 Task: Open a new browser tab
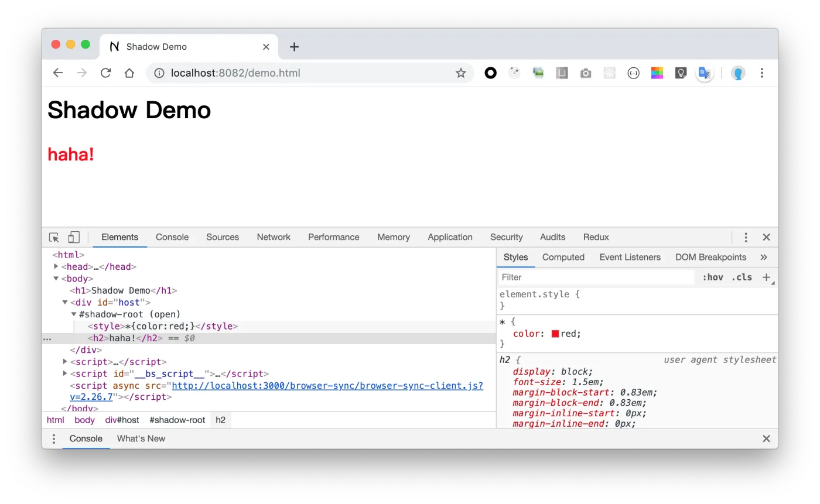click(295, 47)
